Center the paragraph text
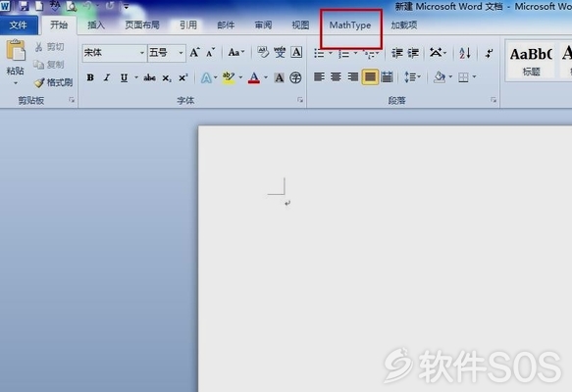This screenshot has height=392, width=572. click(x=336, y=76)
